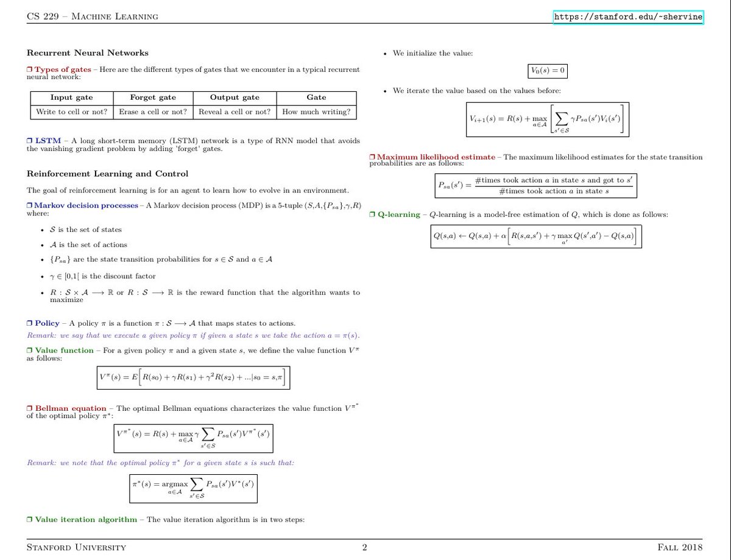This screenshot has height=560, width=731.
Task: Click the page number 2 in footer
Action: (365, 548)
